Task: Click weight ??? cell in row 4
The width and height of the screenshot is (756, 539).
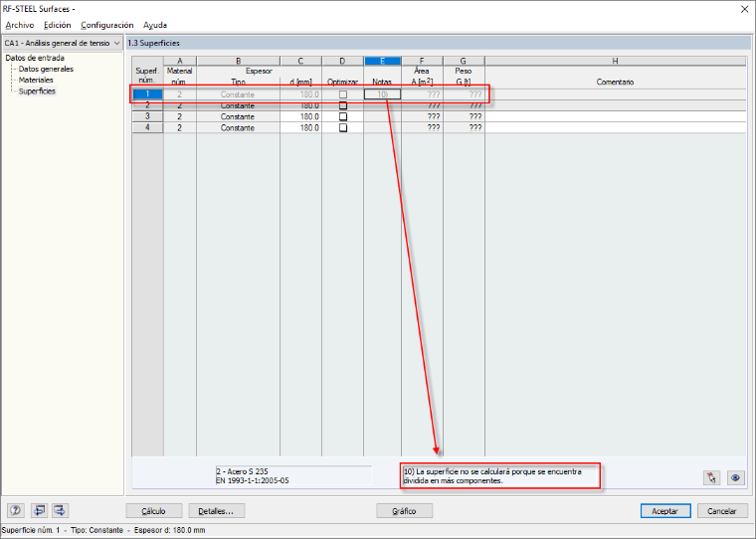Action: 464,127
